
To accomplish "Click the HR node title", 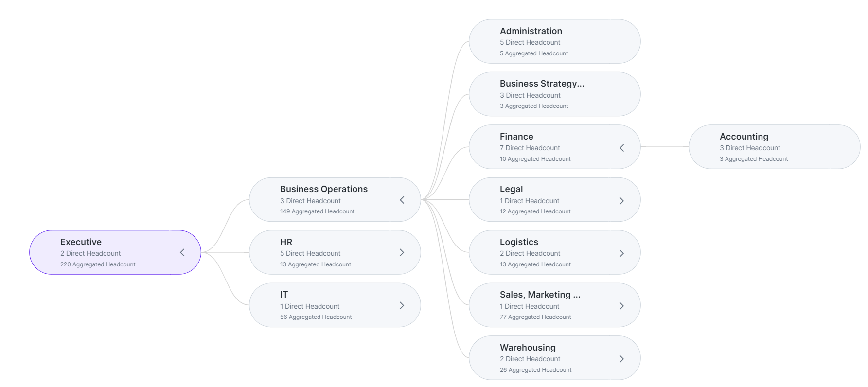I will coord(286,242).
